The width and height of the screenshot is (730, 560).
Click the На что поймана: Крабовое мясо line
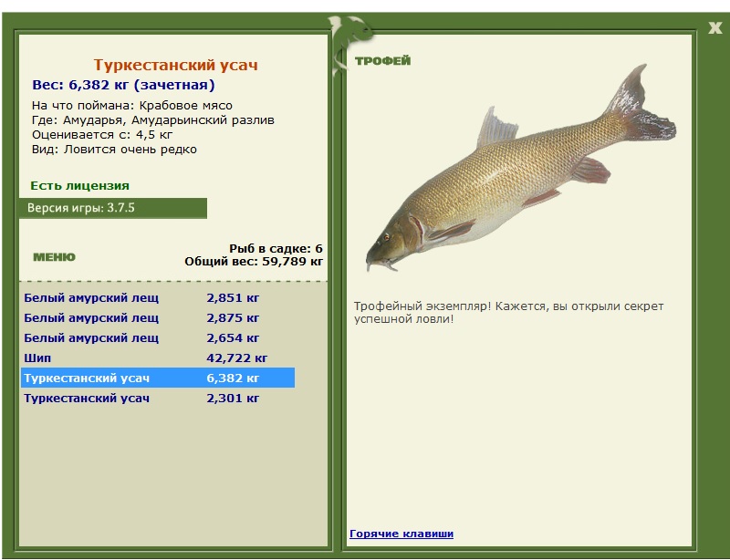(x=132, y=106)
